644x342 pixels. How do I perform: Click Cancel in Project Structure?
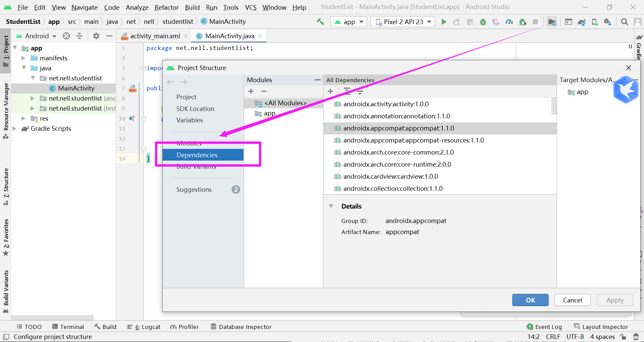tap(572, 300)
